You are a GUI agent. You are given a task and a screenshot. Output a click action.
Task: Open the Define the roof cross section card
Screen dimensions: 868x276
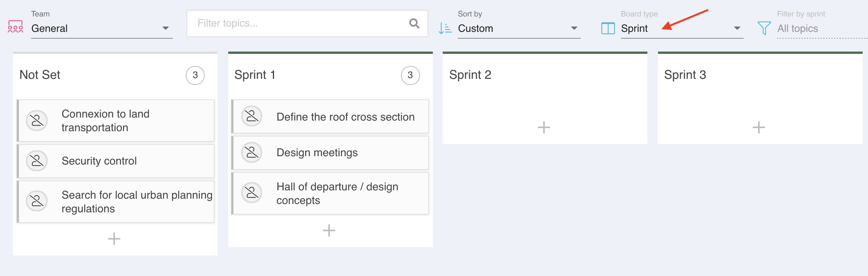tap(331, 116)
